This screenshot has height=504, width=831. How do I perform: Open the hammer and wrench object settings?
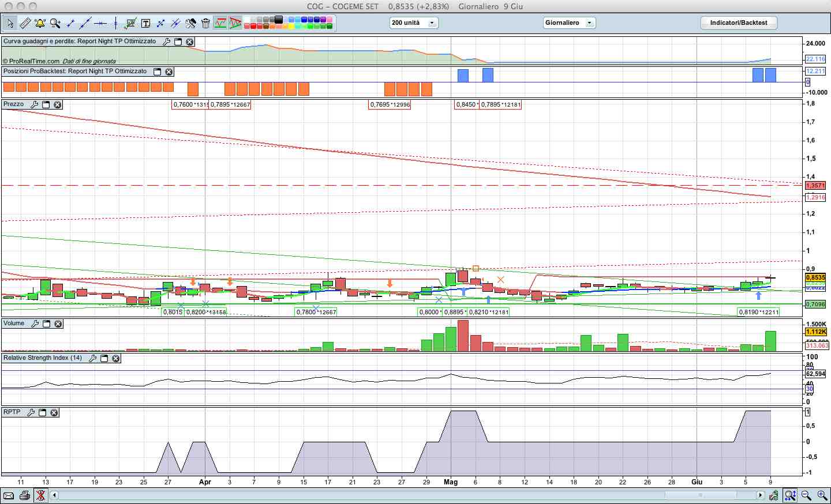[x=190, y=23]
